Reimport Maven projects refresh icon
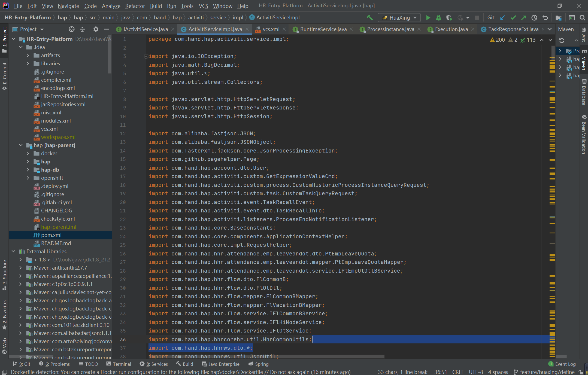Viewport: 588px width, 375px height. click(562, 41)
